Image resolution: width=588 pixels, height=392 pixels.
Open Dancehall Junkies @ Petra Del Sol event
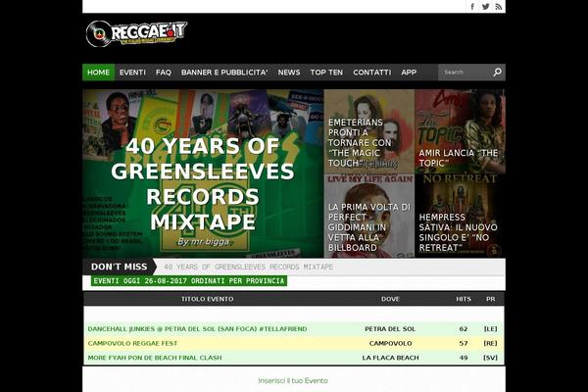[197, 329]
